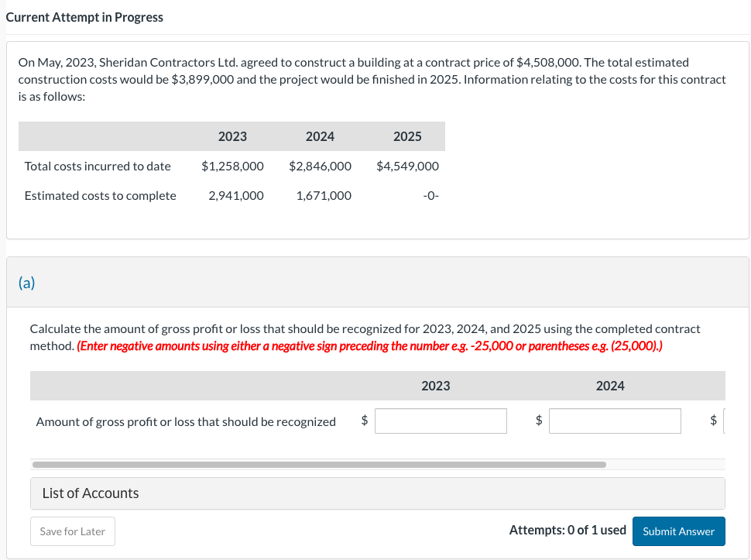Click the dollar sign beside the 2023 field
Image resolution: width=751 pixels, height=560 pixels.
click(x=364, y=421)
